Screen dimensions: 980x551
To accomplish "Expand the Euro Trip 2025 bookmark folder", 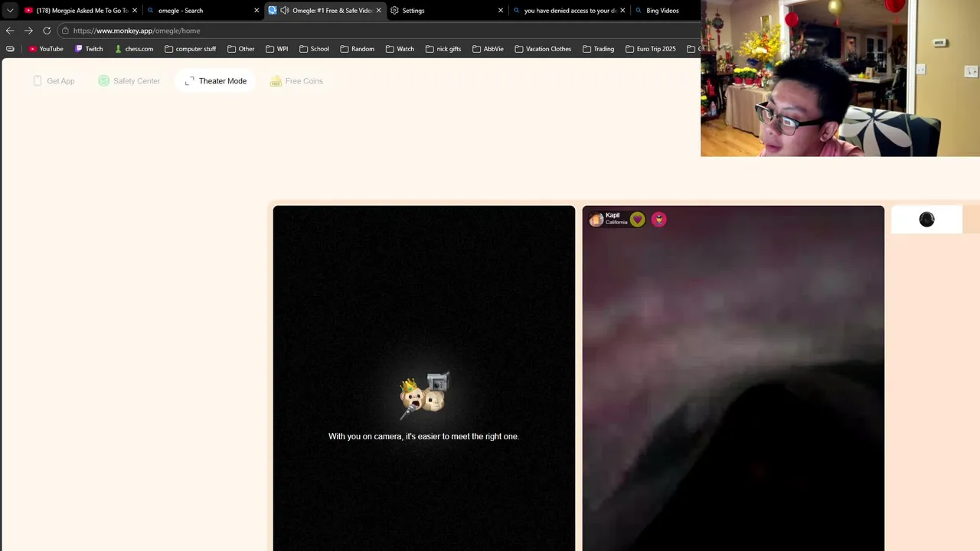I will (x=651, y=49).
